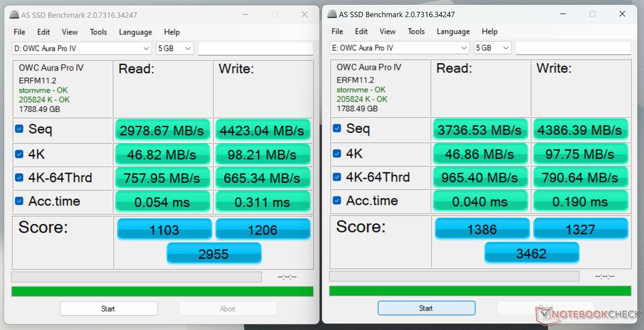This screenshot has height=330, width=644.
Task: Click the 4386.39 MB/s Seq write result
Action: pyautogui.click(x=580, y=129)
